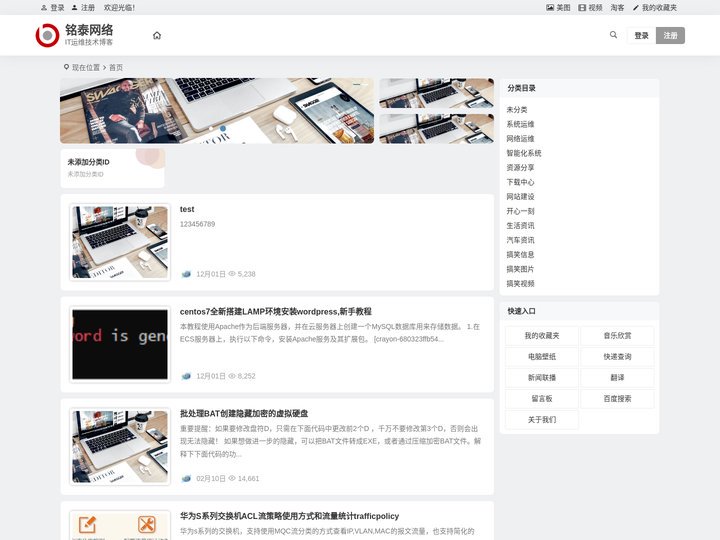This screenshot has width=720, height=540.
Task: Open 批处理BAT创建隐藏加密的虚拟硬盘 article
Action: pos(244,413)
